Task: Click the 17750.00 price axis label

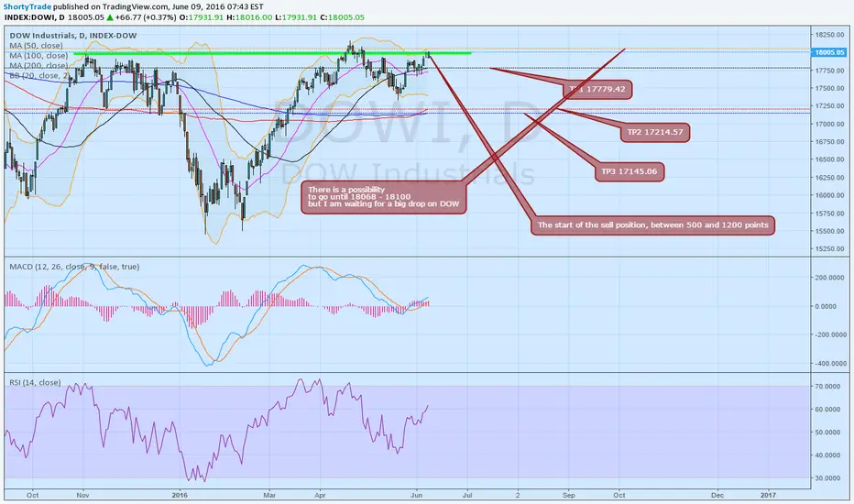Action: (829, 71)
